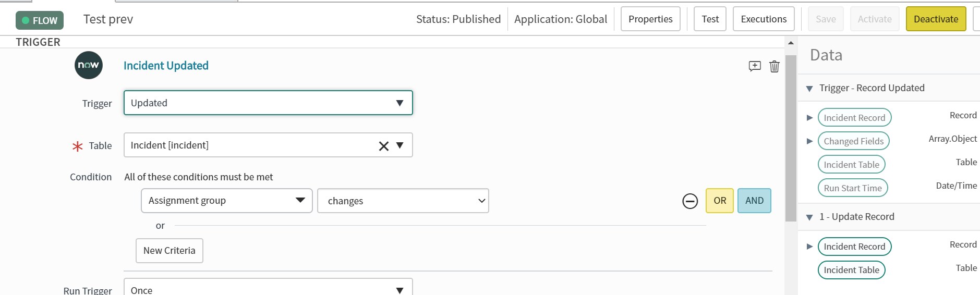The width and height of the screenshot is (980, 295).
Task: Select Run Start Time data pill
Action: 853,188
